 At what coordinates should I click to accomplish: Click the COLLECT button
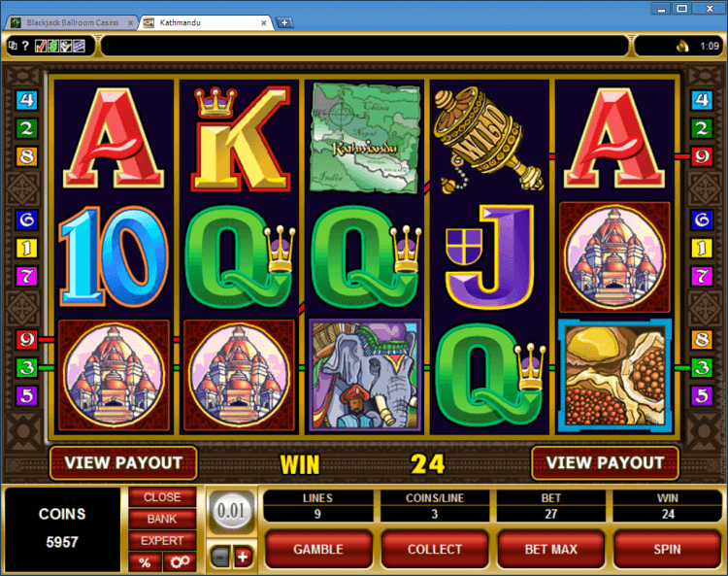point(435,550)
